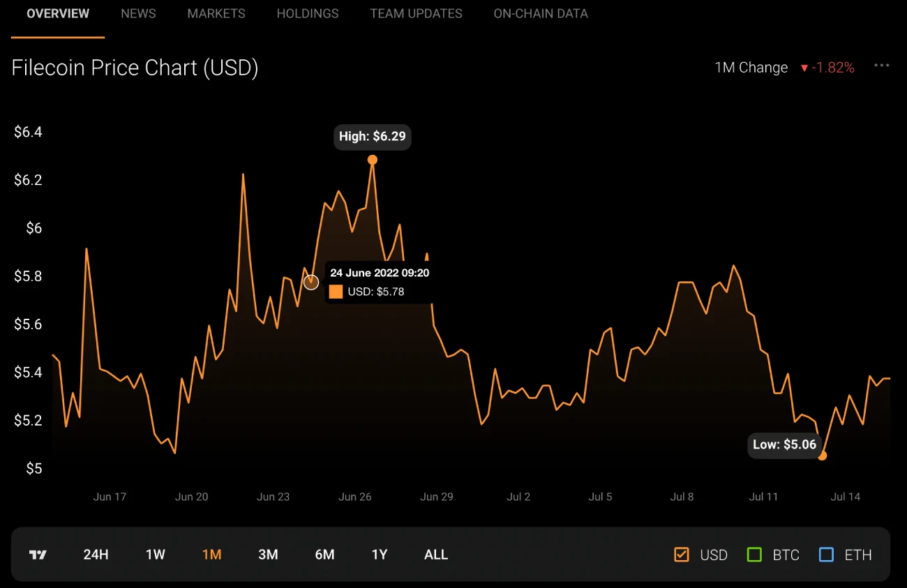Go to the Holdings tab
Screen dimensions: 907x588
(x=308, y=13)
